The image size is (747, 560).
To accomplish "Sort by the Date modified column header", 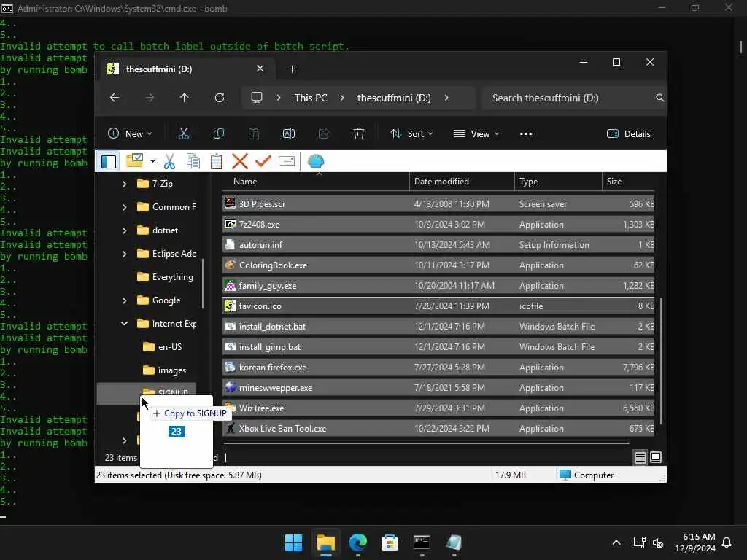I will point(462,182).
